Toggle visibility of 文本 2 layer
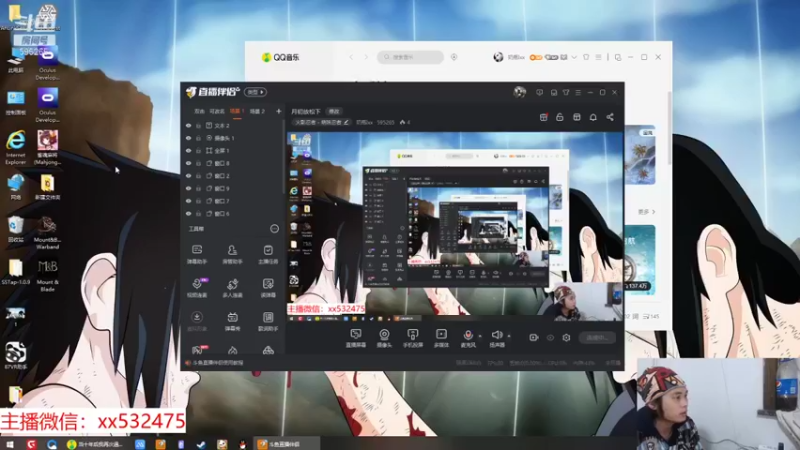 pos(188,126)
